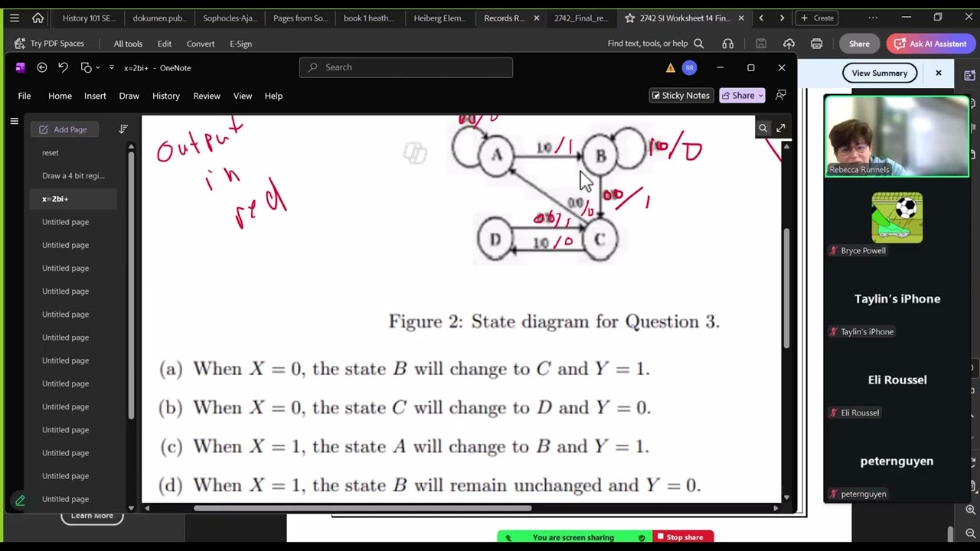Open Sticky Notes in OneNote

[681, 96]
